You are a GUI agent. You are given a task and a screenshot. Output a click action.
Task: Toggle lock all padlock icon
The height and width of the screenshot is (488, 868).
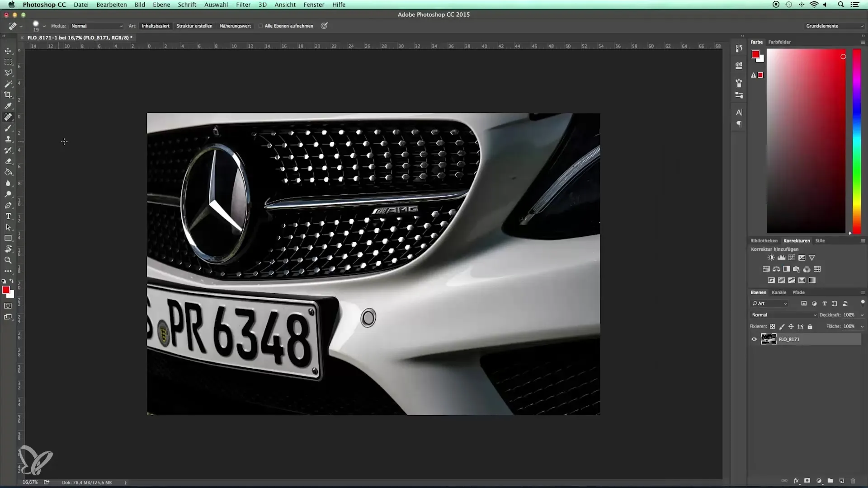[810, 326]
